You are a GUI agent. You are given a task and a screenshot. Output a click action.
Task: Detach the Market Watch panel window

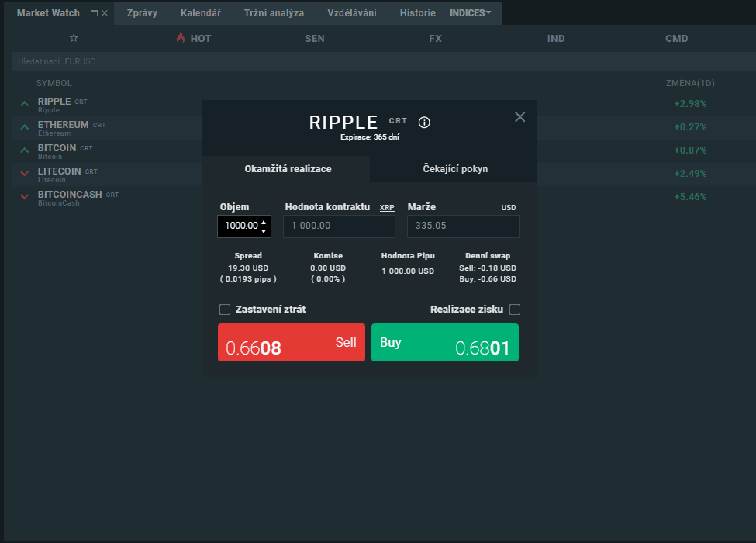[94, 13]
